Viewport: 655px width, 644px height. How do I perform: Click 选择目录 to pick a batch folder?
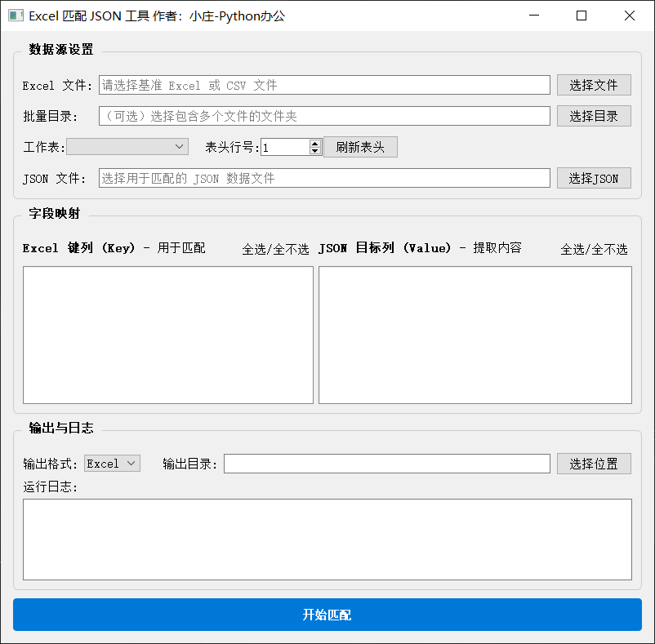coord(594,115)
